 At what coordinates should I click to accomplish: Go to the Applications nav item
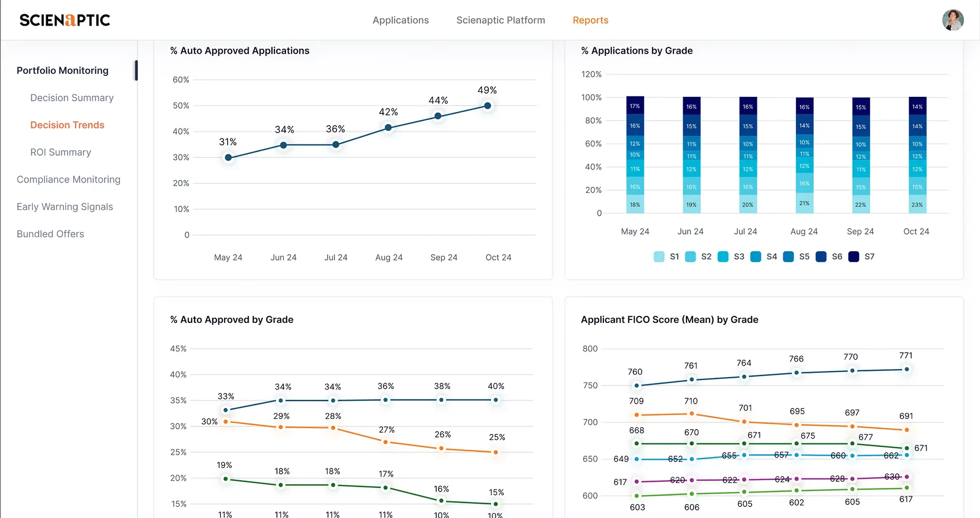401,20
